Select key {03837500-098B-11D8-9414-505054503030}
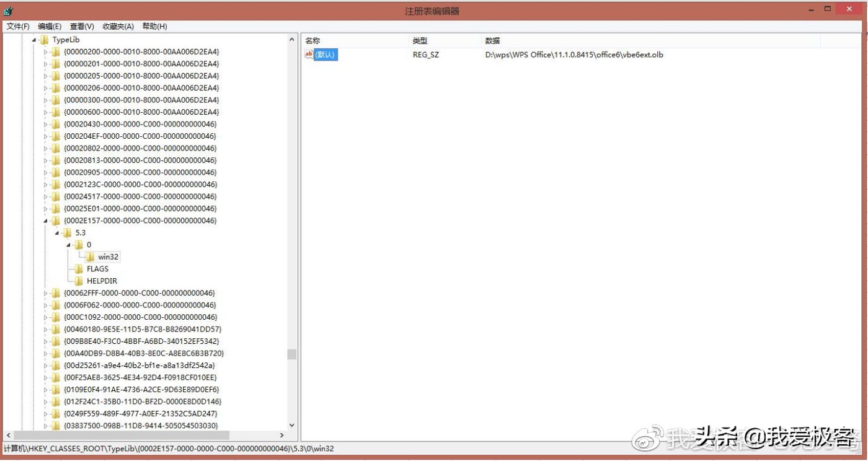The width and height of the screenshot is (868, 461). click(x=141, y=426)
